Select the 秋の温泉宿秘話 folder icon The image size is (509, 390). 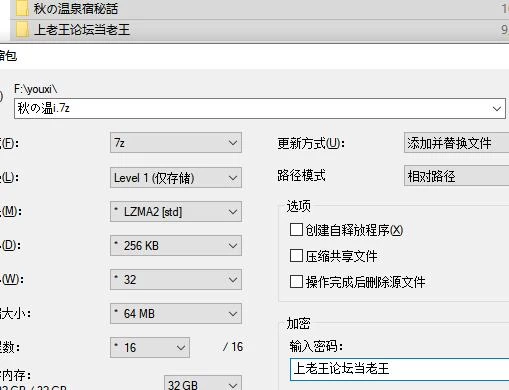click(22, 9)
